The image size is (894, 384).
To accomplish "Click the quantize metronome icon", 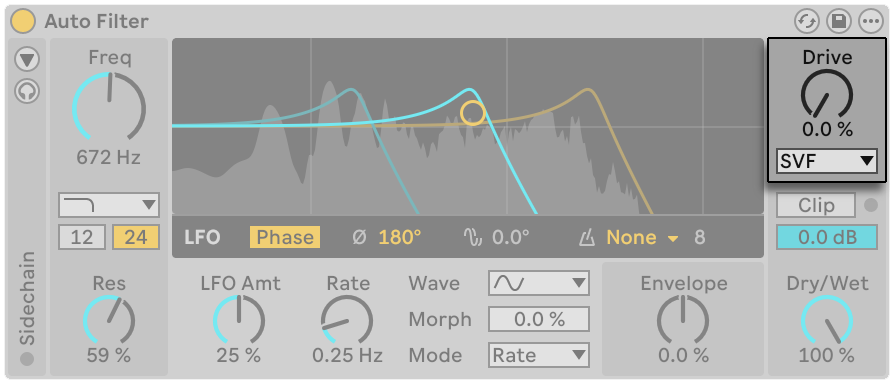I will click(x=587, y=238).
